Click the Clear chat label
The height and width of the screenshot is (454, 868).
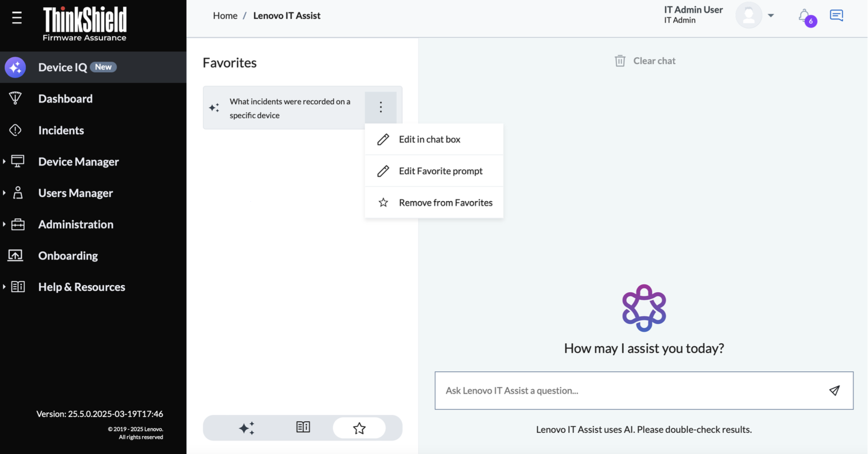(x=654, y=61)
